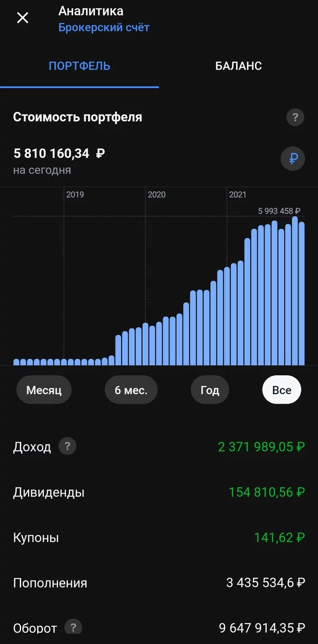The height and width of the screenshot is (644, 318).
Task: Select the Все period button
Action: click(x=282, y=390)
